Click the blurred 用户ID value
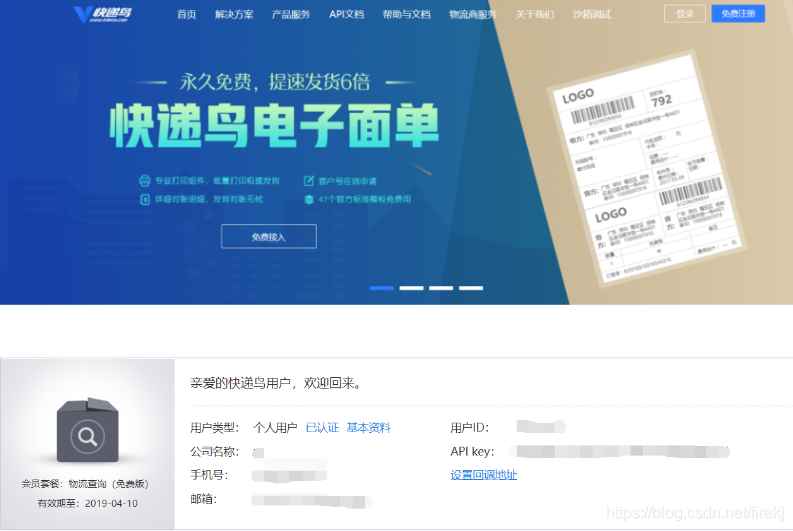 click(541, 427)
